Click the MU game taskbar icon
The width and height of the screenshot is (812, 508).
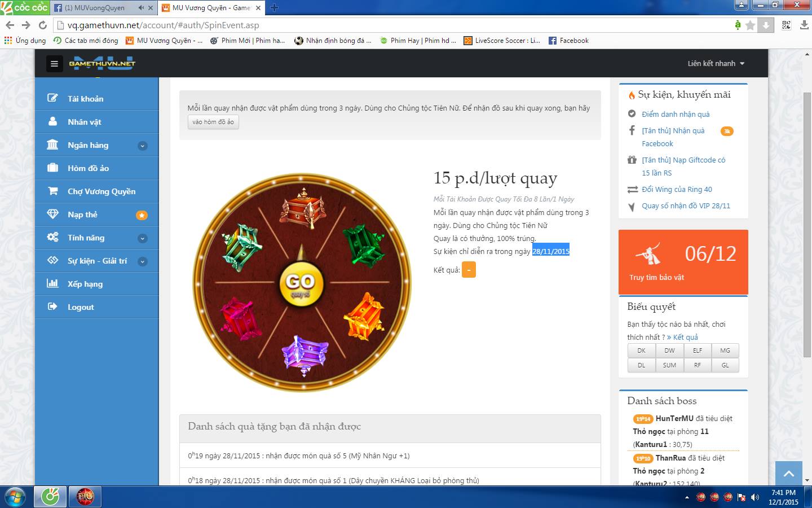(86, 497)
